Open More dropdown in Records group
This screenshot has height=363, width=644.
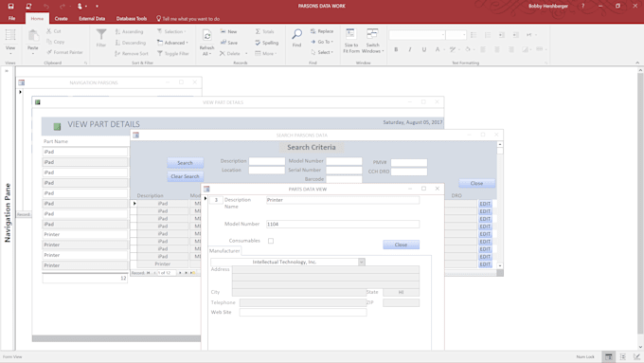click(x=265, y=53)
